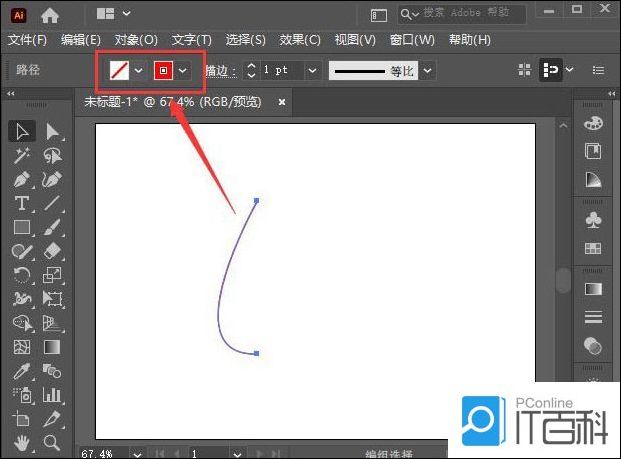This screenshot has width=621, height=459.
Task: Select the Free Transform tool
Action: pyautogui.click(x=52, y=299)
